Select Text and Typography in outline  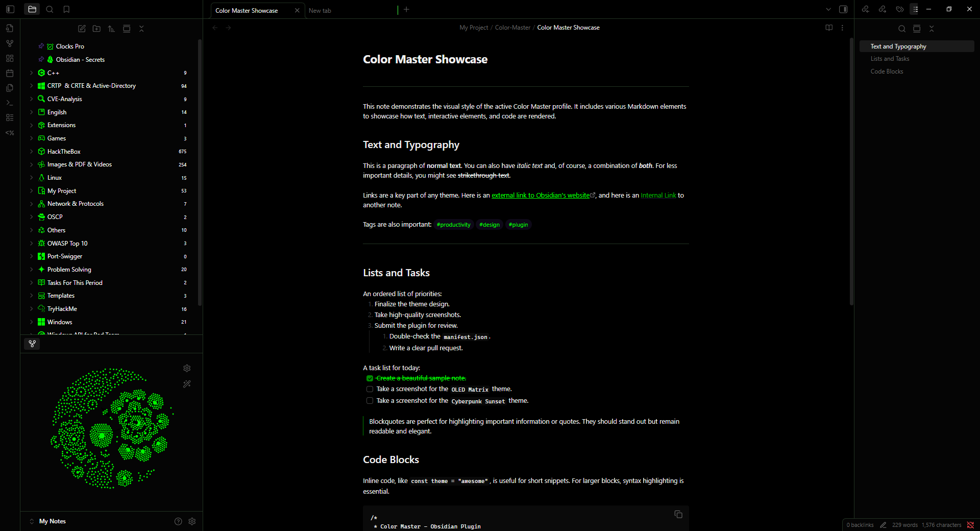917,46
